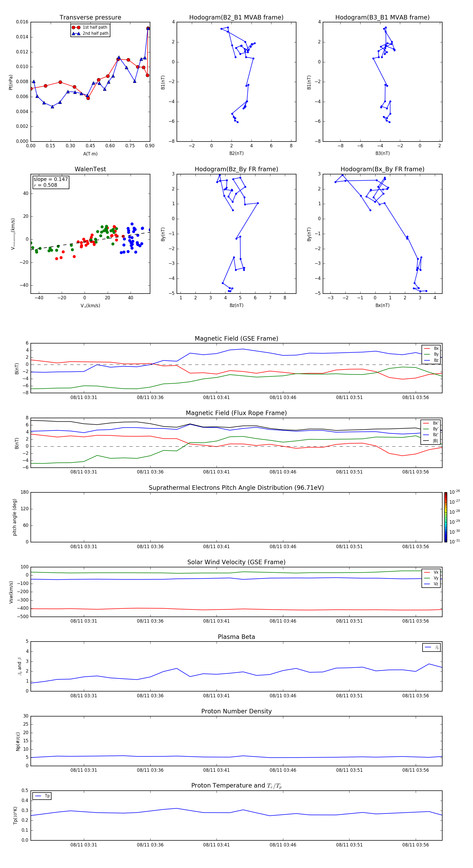The width and height of the screenshot is (473, 868).
Task: Click the "βp and β" y-axis label
Action: click(x=19, y=667)
